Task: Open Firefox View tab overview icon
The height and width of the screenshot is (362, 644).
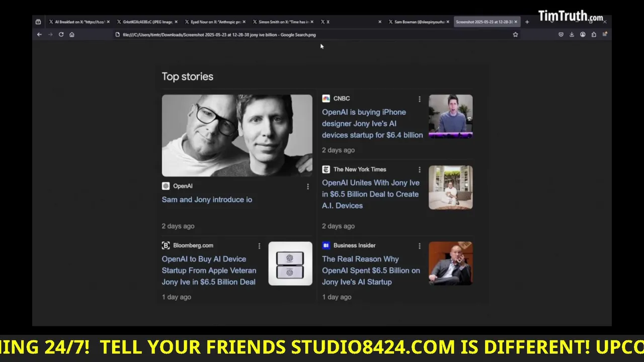Action: tap(38, 22)
